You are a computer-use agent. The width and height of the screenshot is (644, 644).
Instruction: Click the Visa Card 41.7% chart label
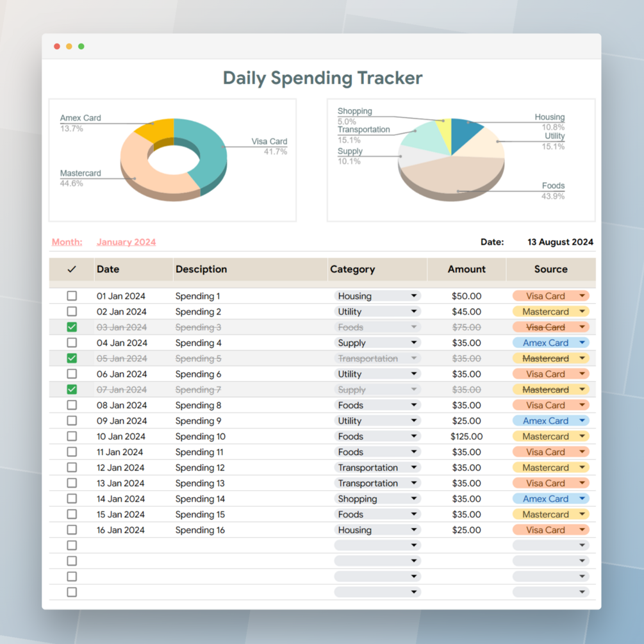click(269, 146)
